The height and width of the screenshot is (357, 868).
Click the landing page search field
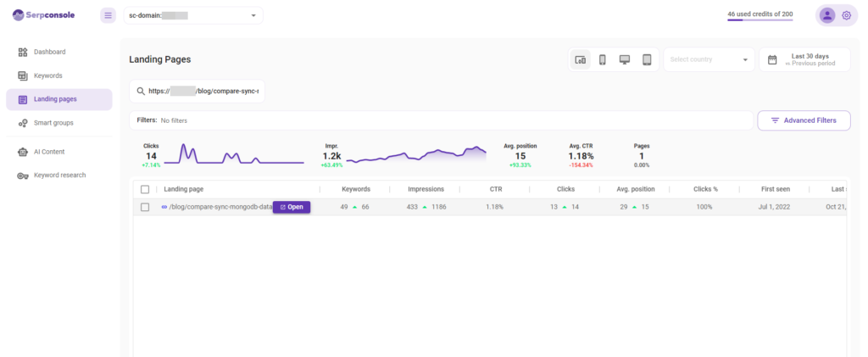pos(197,92)
